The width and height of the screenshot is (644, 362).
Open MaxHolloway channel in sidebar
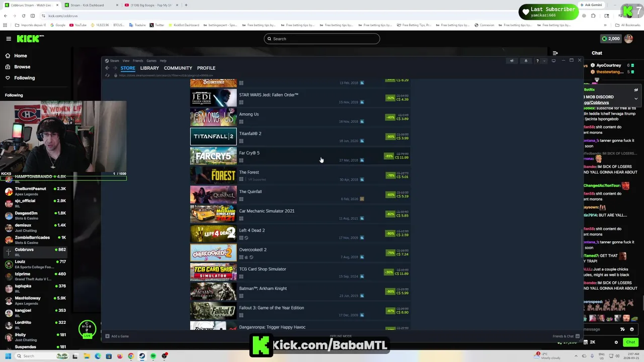(35, 301)
